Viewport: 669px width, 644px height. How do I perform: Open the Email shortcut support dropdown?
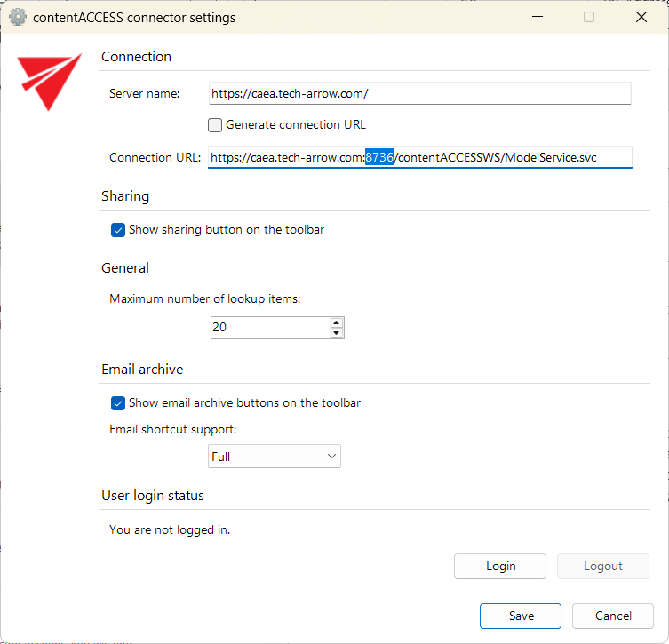(x=275, y=457)
